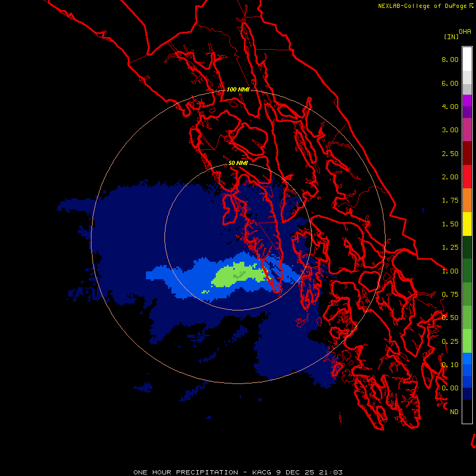
Task: Click the ND legend label
Action: (x=454, y=412)
